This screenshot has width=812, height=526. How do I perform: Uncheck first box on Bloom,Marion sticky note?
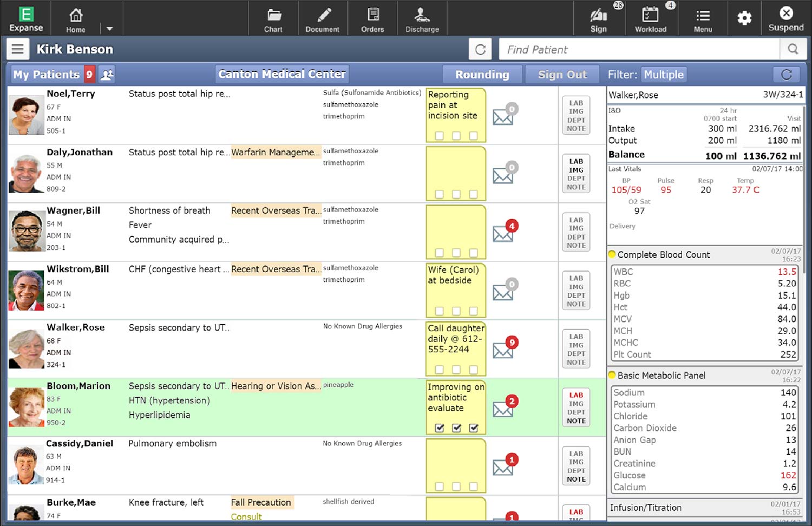(440, 428)
